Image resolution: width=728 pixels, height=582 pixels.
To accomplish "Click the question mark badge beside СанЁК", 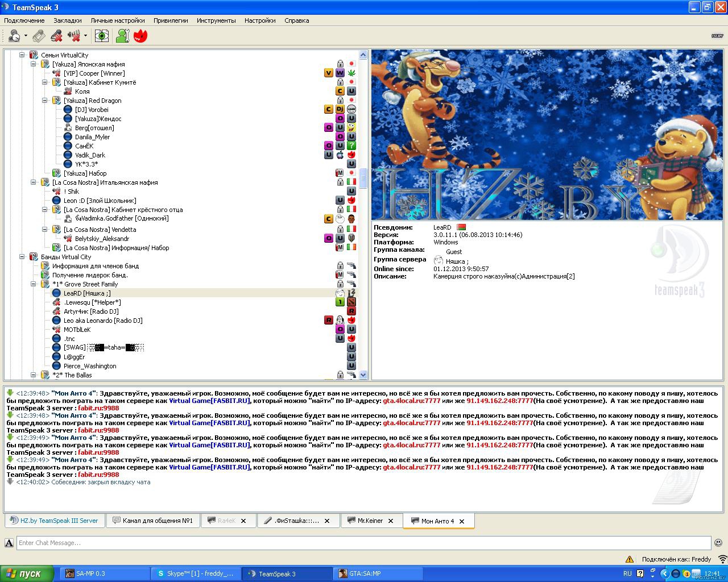I will pyautogui.click(x=351, y=146).
